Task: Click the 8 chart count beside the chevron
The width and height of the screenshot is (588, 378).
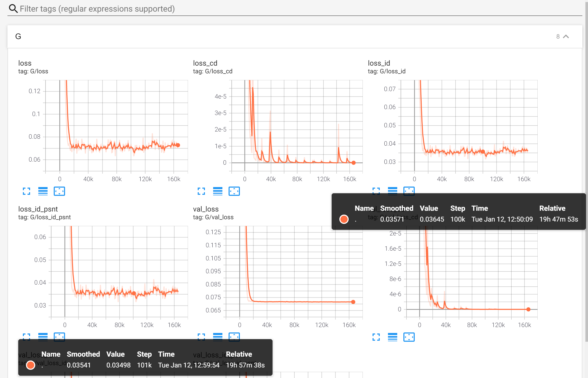Action: click(558, 37)
